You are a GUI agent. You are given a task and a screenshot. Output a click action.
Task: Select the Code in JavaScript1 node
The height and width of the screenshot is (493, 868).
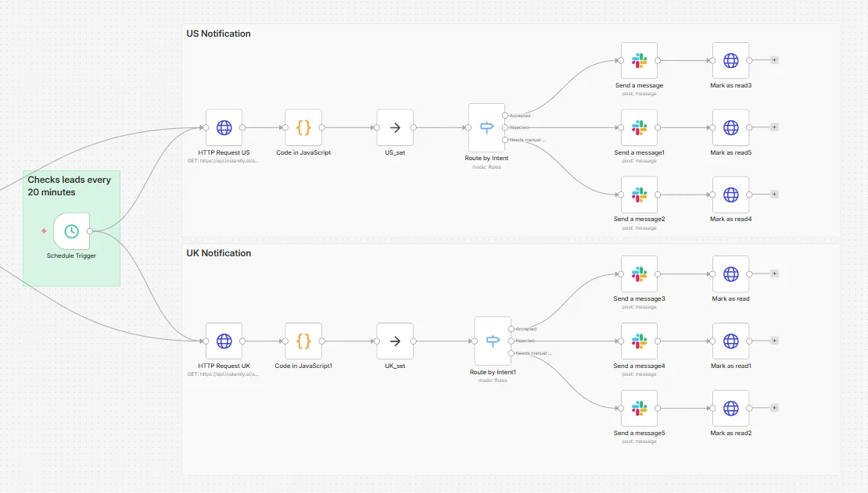click(x=303, y=341)
